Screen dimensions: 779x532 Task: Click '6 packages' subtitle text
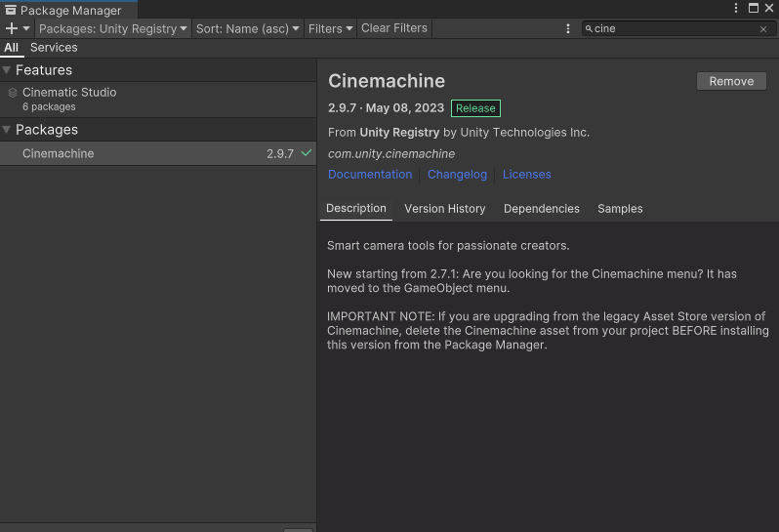tap(49, 106)
